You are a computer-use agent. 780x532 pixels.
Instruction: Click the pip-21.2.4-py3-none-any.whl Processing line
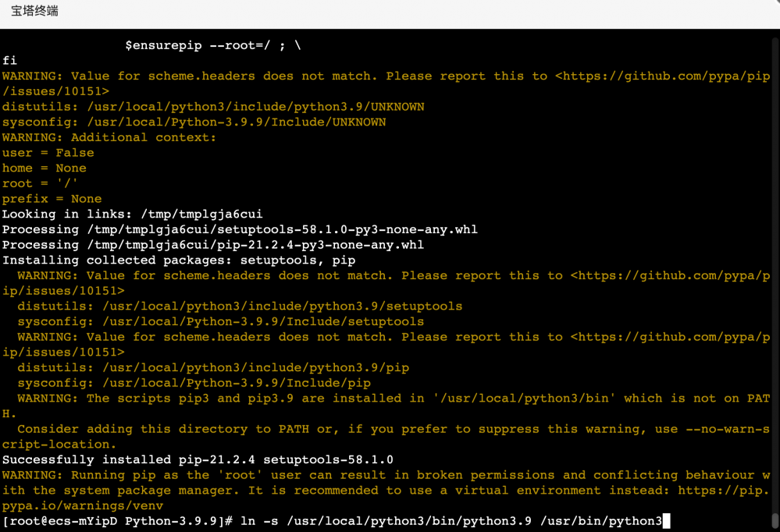212,245
